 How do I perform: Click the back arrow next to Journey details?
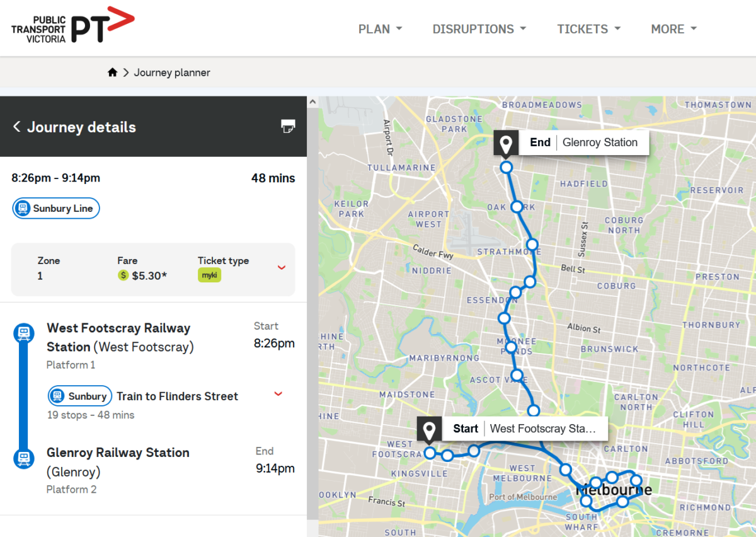(x=17, y=127)
